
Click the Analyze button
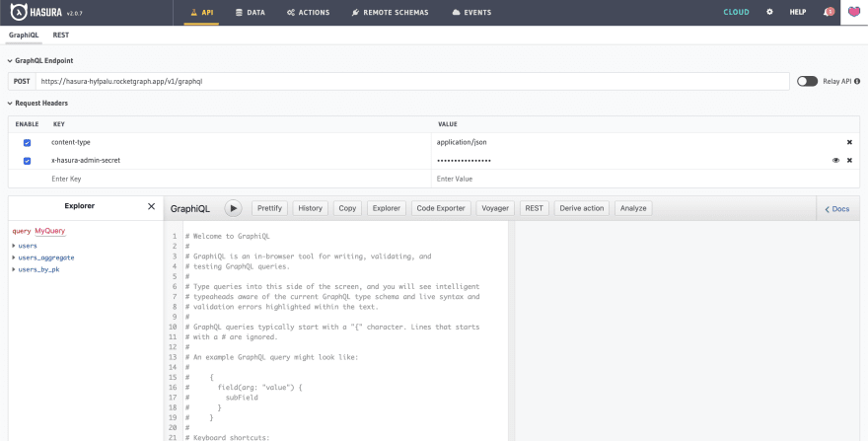click(x=633, y=208)
